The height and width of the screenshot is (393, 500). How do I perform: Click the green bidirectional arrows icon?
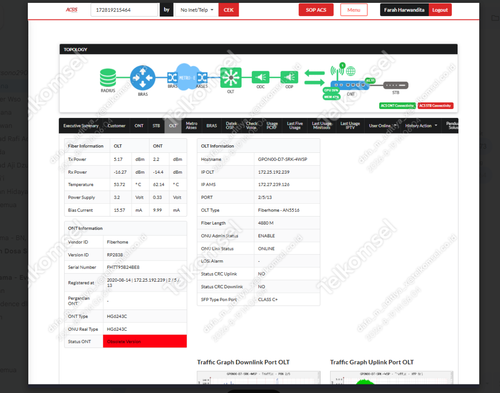(x=315, y=77)
